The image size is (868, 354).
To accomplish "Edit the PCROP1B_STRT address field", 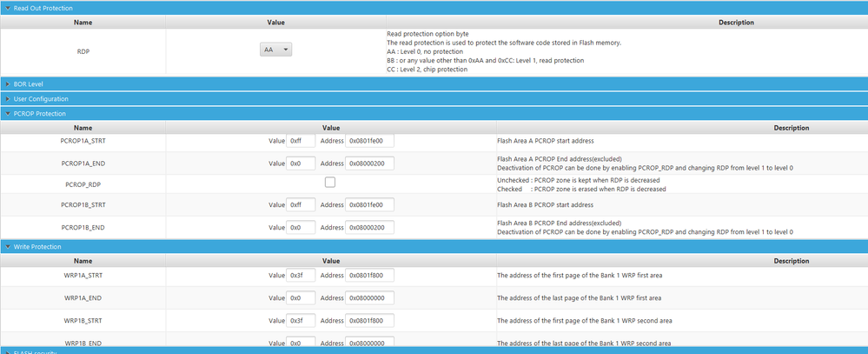I will [369, 205].
